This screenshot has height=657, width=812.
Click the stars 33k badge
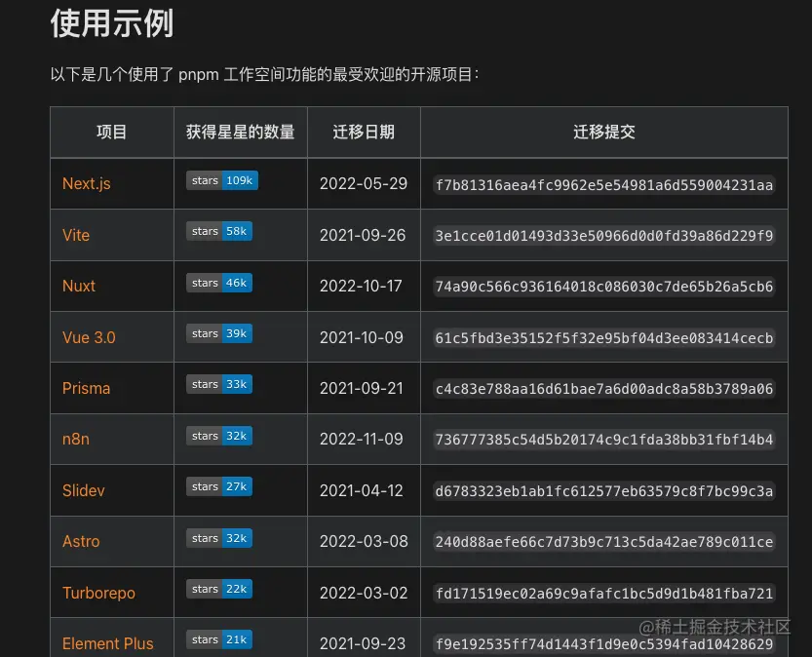pos(219,384)
